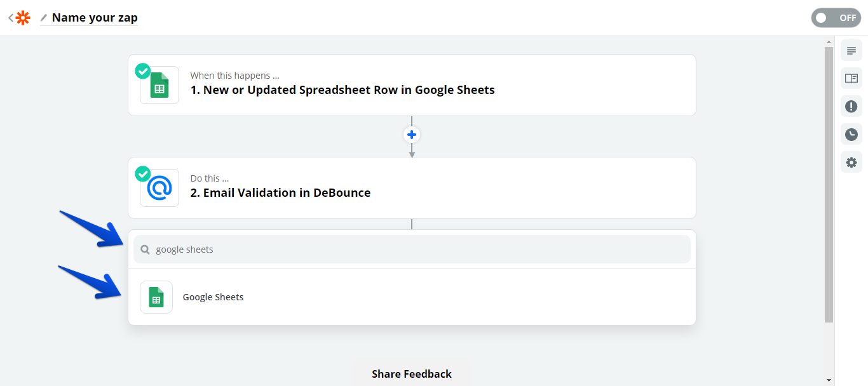Click the vertical scrollbar thumb
This screenshot has width=868, height=386.
click(x=829, y=184)
